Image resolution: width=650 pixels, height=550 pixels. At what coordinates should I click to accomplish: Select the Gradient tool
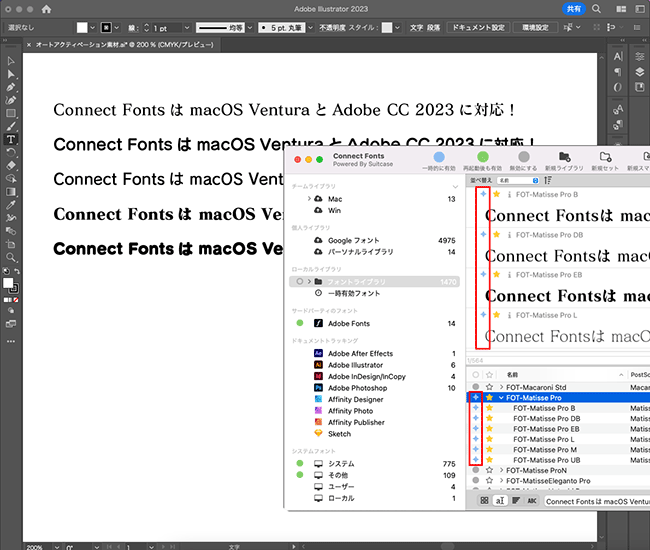11,191
